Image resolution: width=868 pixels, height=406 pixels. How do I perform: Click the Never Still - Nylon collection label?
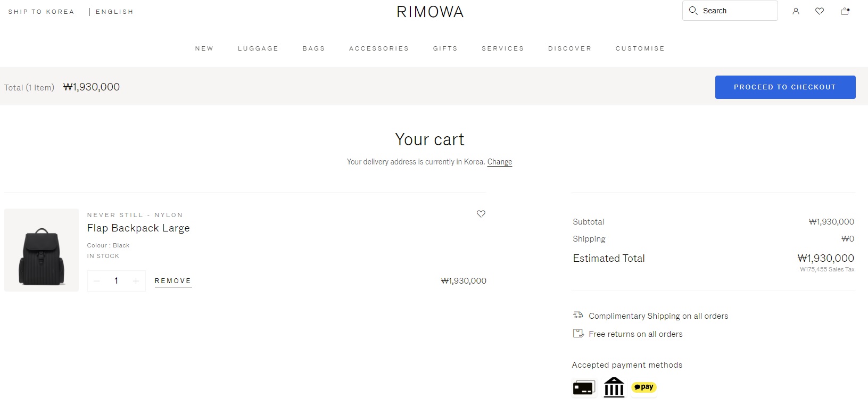tap(135, 215)
